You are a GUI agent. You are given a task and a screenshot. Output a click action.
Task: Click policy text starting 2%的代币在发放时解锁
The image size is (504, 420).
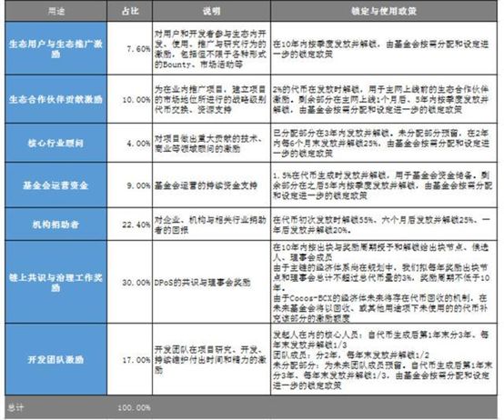point(384,99)
